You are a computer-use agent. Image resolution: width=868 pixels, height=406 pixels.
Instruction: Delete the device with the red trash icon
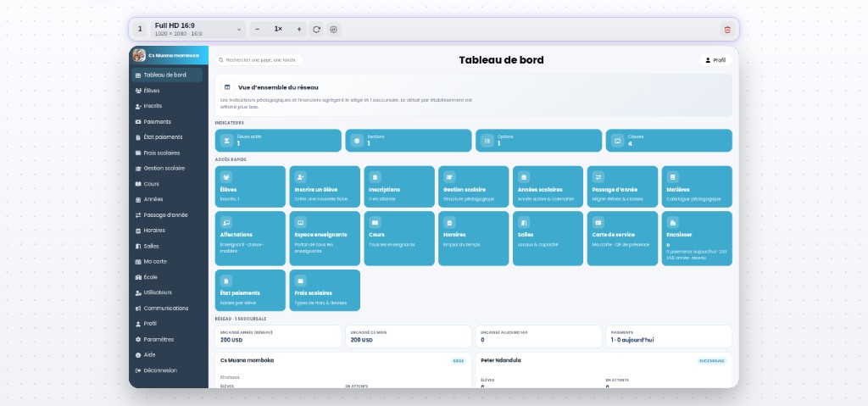pos(727,30)
